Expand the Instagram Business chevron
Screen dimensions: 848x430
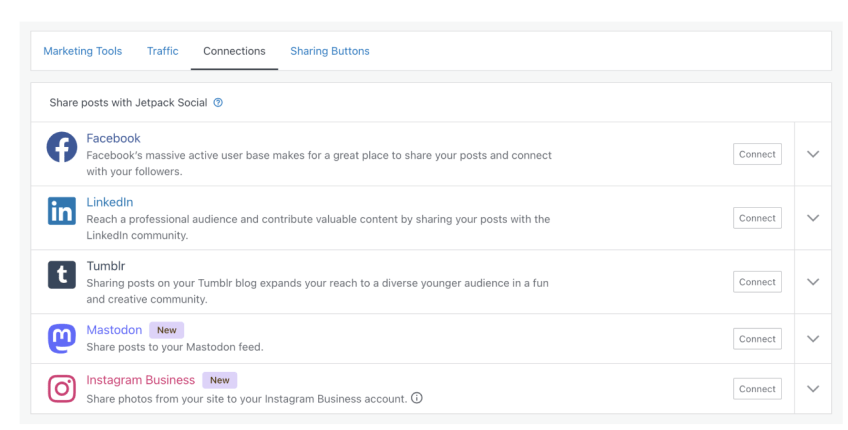(812, 389)
